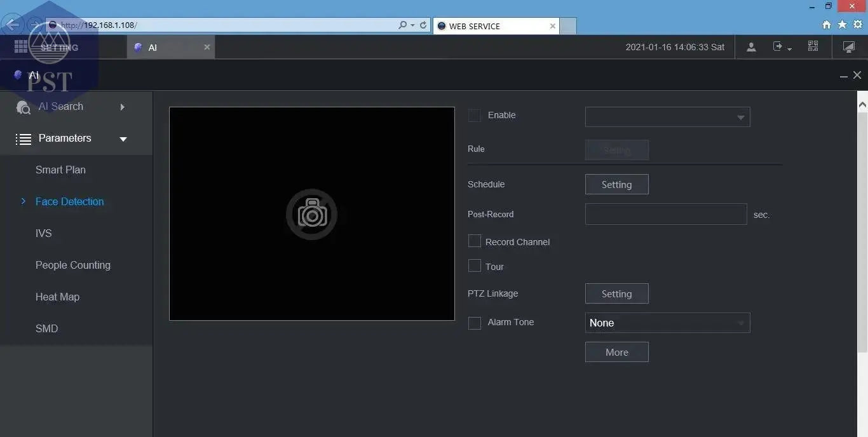The height and width of the screenshot is (437, 868).
Task: Click the Schedule Setting button
Action: [616, 184]
